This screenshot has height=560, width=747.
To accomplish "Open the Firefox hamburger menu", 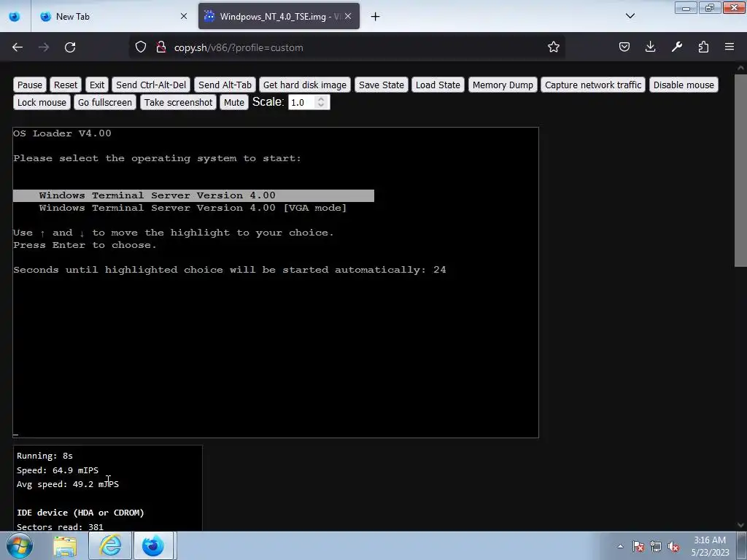I will [729, 47].
